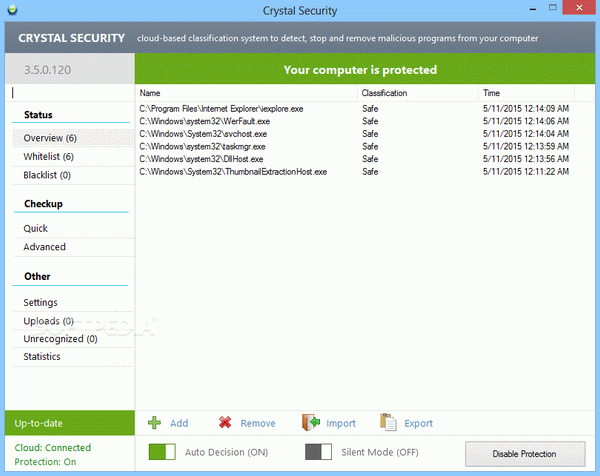Open the Uploads (0) section
Image resolution: width=600 pixels, height=476 pixels.
click(73, 321)
